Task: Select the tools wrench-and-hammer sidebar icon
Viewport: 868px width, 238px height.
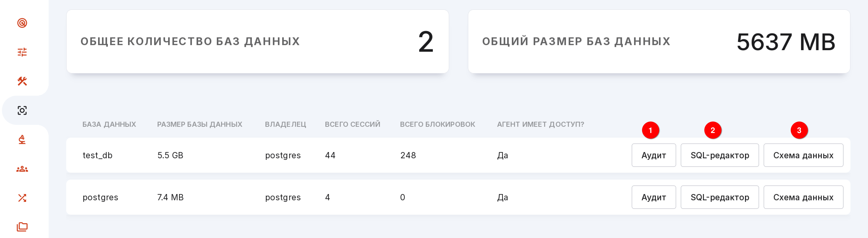Action: [22, 81]
